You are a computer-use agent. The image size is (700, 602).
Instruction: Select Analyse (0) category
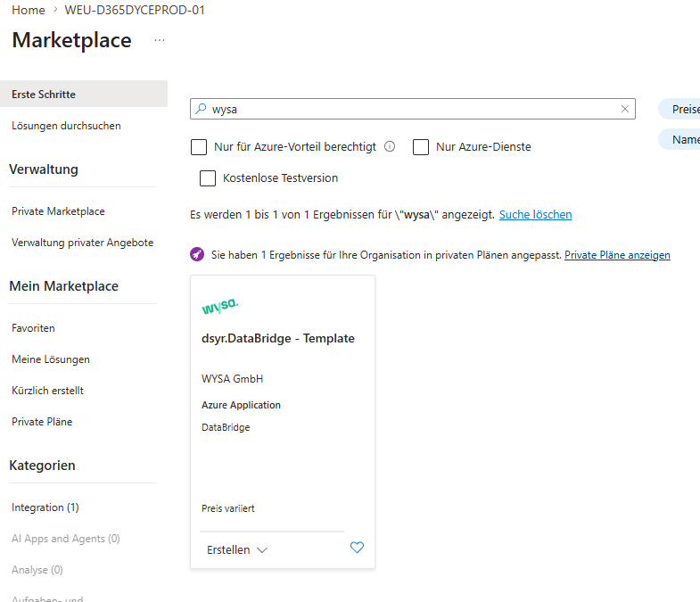coord(37,570)
